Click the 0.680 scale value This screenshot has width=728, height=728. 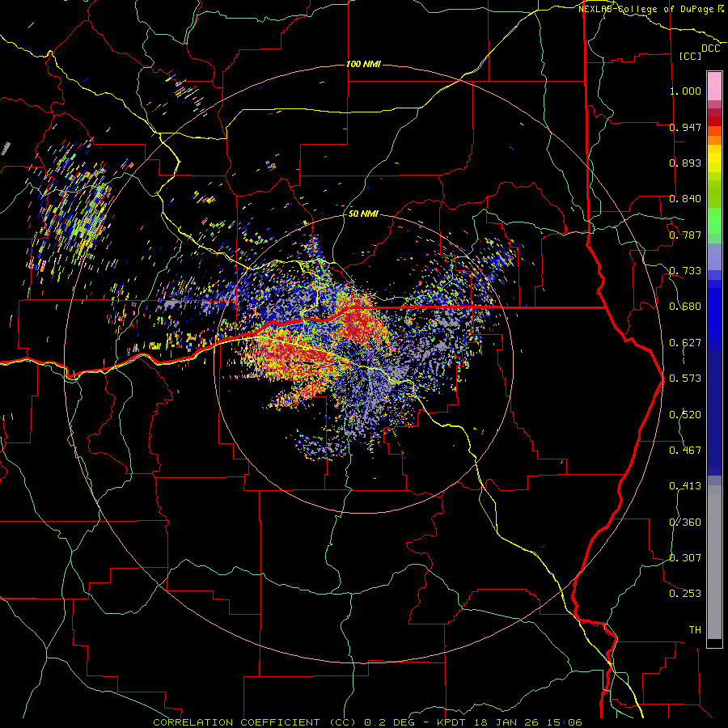pyautogui.click(x=685, y=307)
